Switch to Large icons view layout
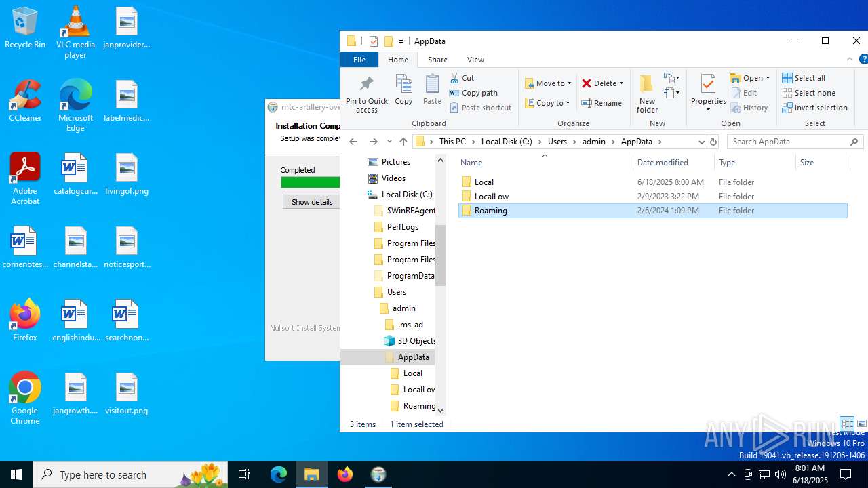Image resolution: width=868 pixels, height=488 pixels. (x=861, y=424)
